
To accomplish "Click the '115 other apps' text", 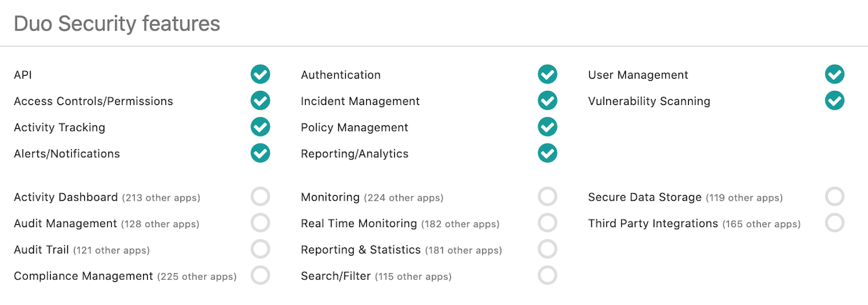I will click(414, 277).
